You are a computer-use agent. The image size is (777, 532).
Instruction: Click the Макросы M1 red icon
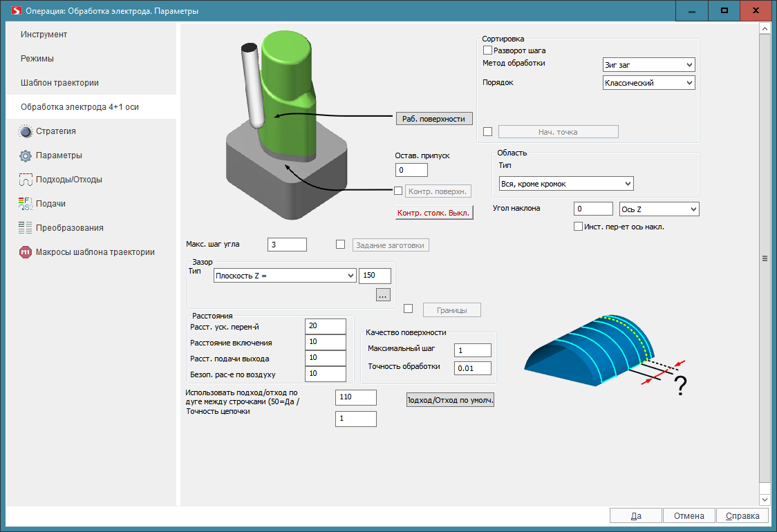tap(26, 252)
